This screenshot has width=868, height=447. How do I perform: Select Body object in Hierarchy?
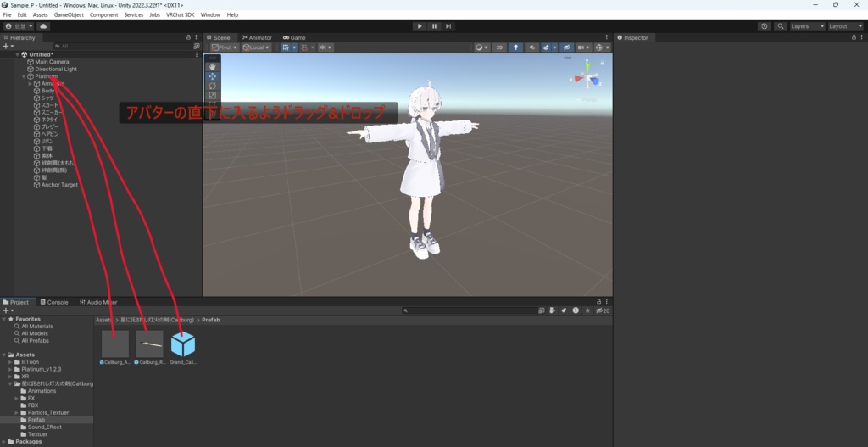point(44,91)
